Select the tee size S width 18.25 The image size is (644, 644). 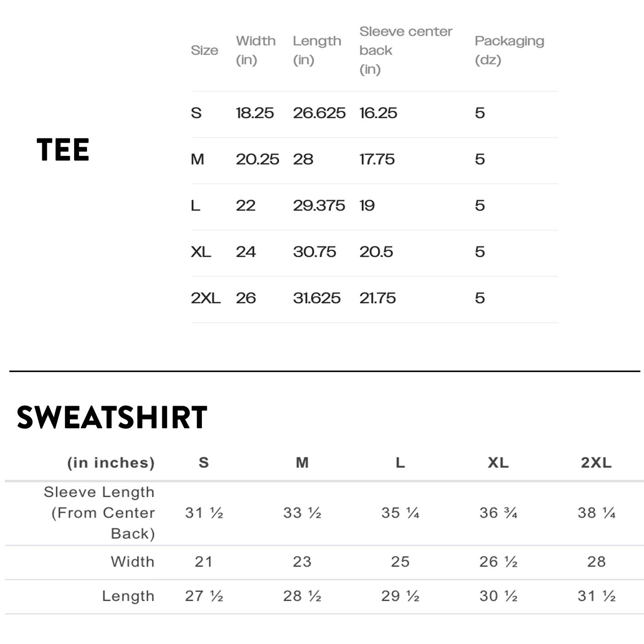coord(254,113)
